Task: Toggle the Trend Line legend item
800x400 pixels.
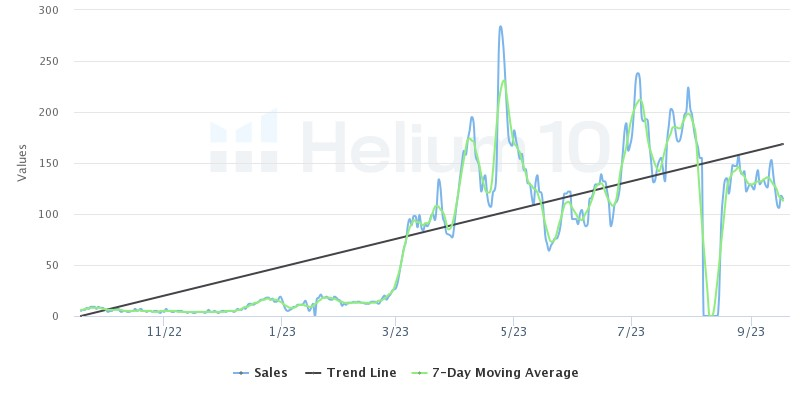Action: (x=351, y=373)
